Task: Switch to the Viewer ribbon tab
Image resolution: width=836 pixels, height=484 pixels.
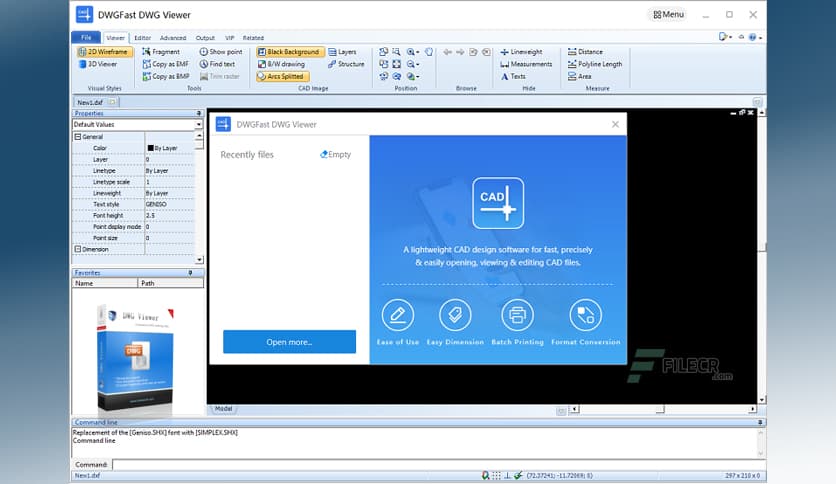Action: click(x=115, y=38)
